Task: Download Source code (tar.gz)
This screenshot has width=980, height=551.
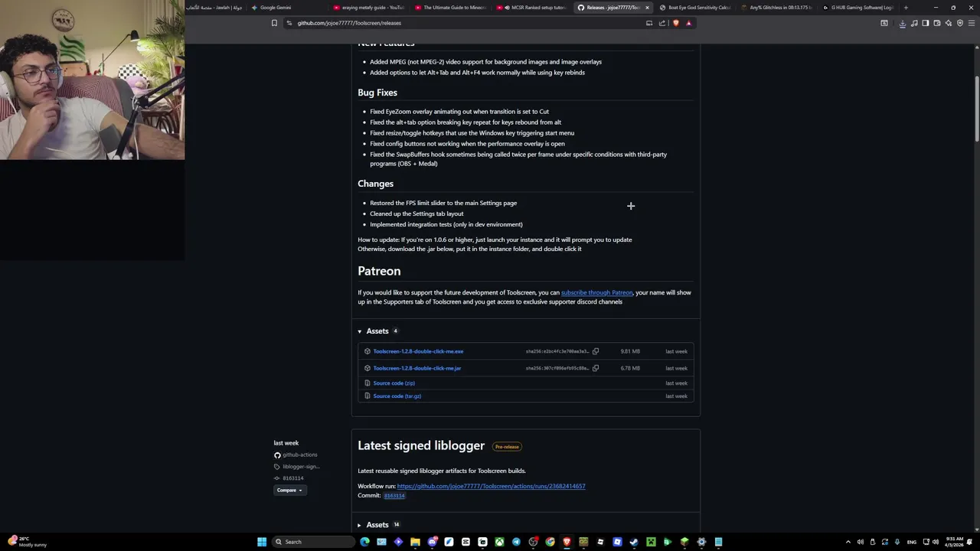Action: pos(397,396)
